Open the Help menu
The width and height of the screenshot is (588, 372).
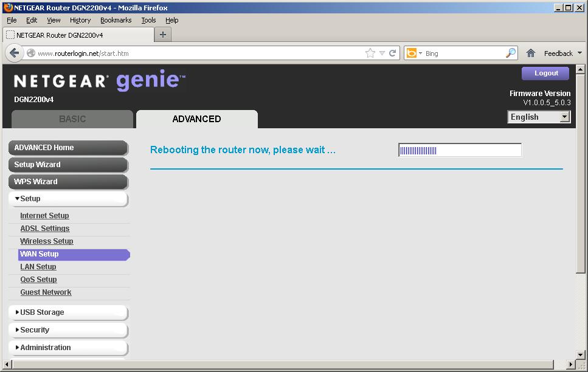tap(171, 20)
